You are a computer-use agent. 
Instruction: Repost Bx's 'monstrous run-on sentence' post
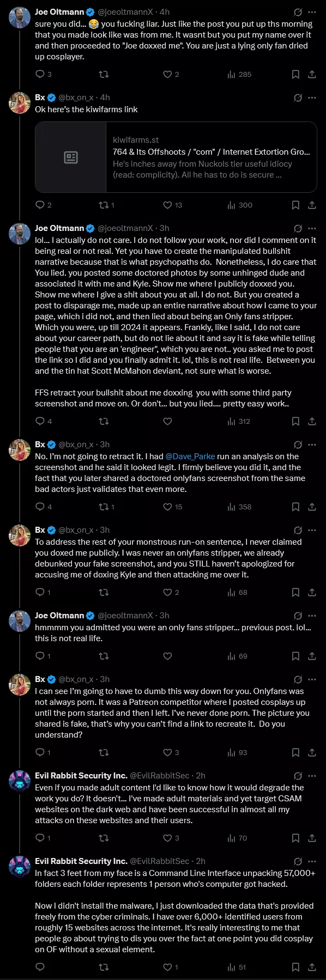click(103, 592)
